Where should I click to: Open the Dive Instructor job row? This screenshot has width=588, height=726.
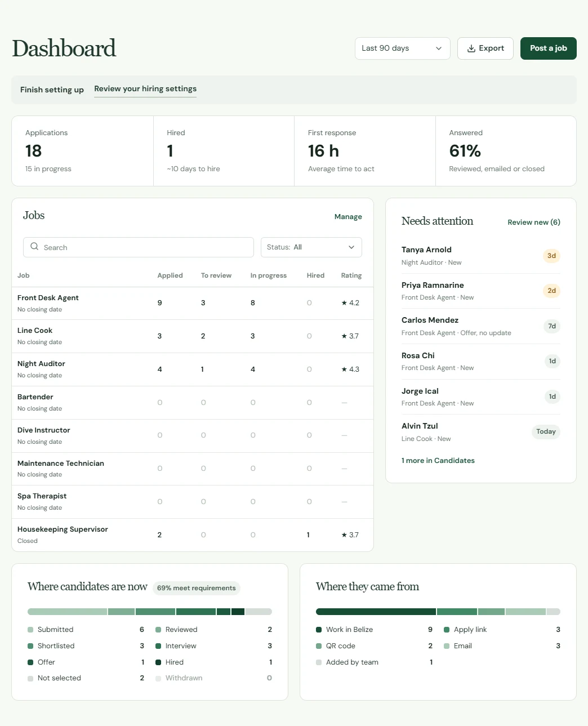(193, 436)
